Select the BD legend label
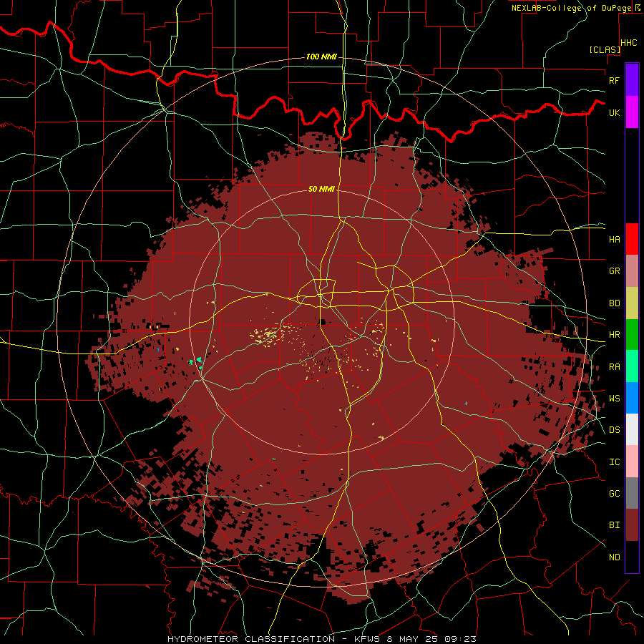The width and height of the screenshot is (644, 644). tap(615, 303)
